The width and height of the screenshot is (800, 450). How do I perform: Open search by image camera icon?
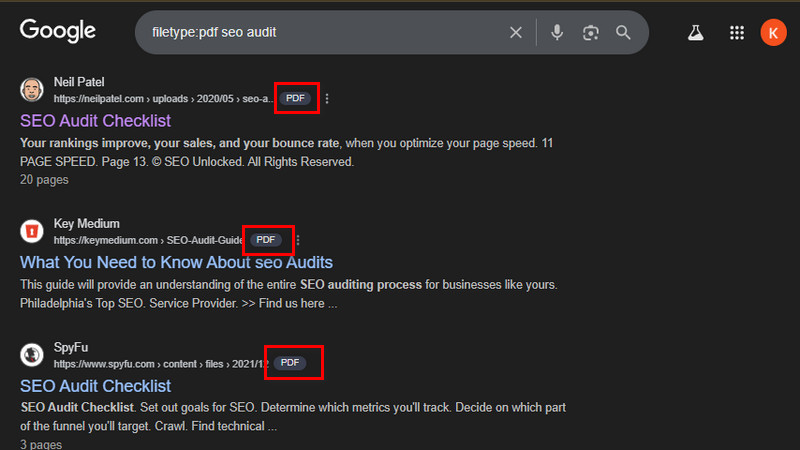(590, 33)
